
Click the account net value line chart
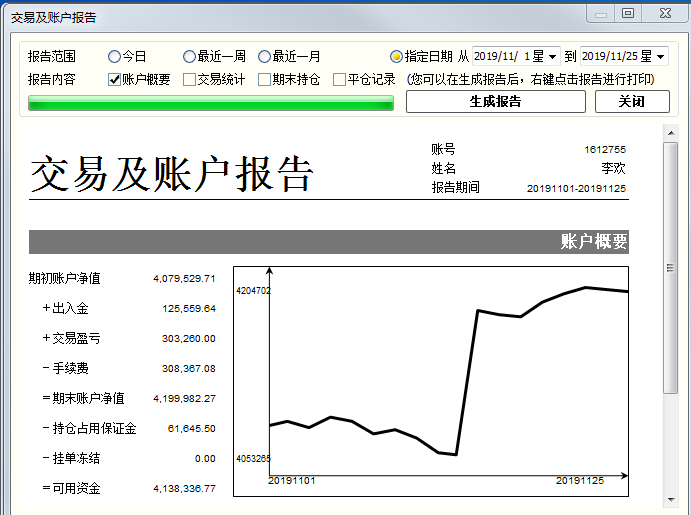click(x=431, y=381)
